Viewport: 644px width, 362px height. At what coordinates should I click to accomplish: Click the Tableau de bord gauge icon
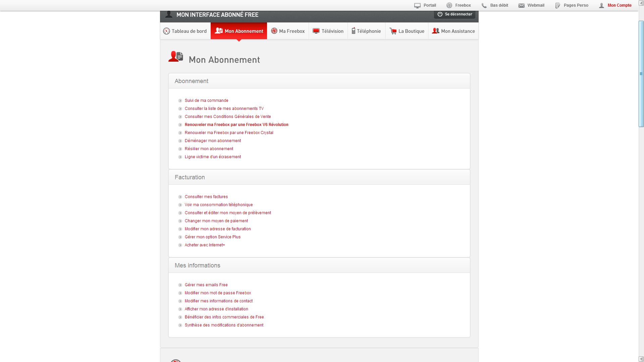point(166,31)
